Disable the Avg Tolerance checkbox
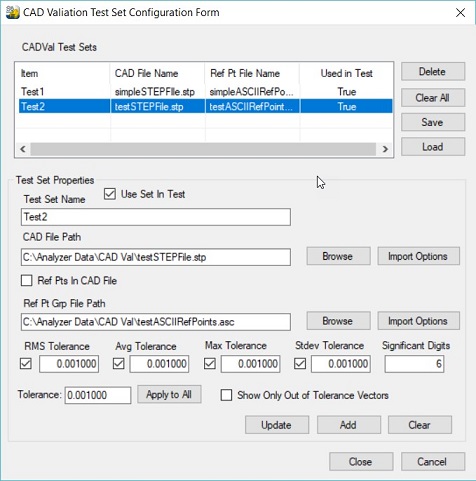This screenshot has width=476, height=481. pos(119,363)
